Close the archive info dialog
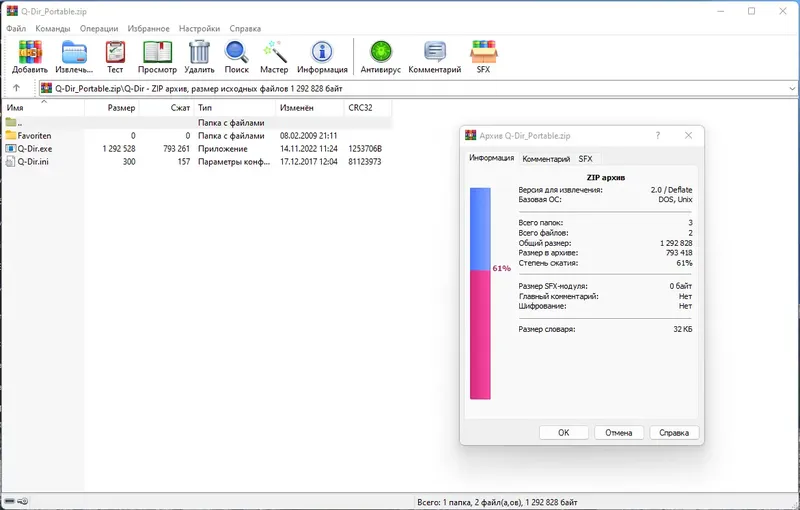This screenshot has width=800, height=510. click(x=688, y=135)
